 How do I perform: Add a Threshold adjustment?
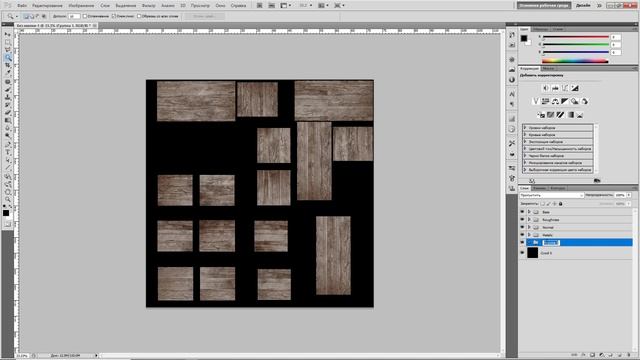click(x=560, y=115)
